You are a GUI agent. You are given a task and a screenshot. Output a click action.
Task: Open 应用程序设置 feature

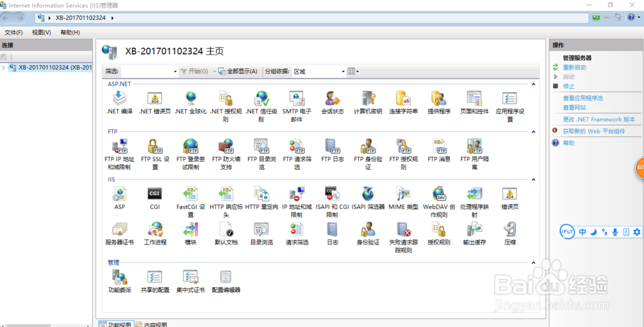(x=509, y=107)
